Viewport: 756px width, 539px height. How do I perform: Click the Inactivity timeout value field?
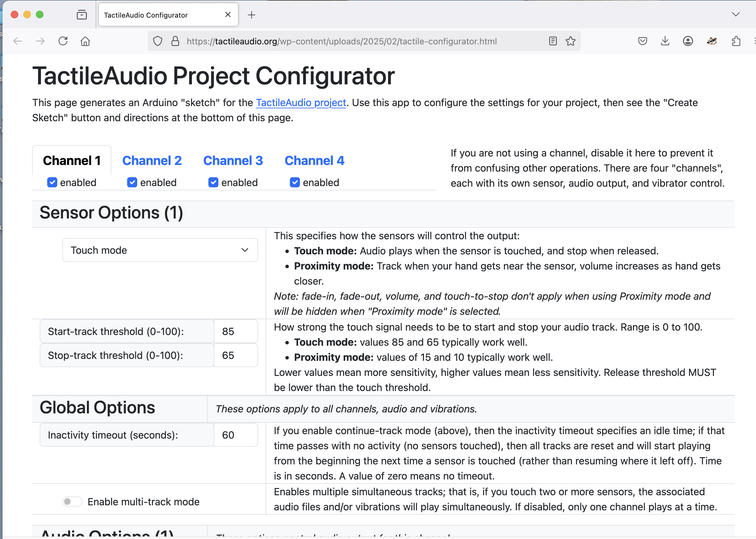point(235,435)
